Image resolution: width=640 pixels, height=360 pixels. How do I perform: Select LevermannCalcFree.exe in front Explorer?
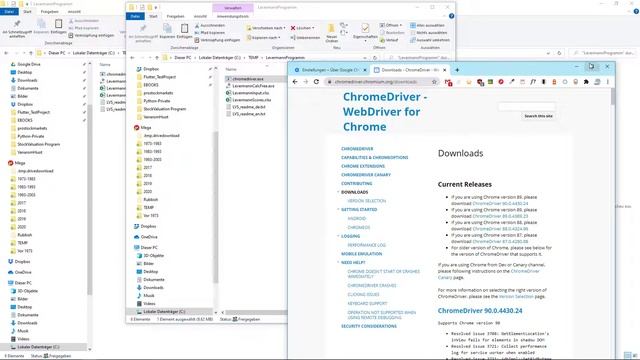(250, 86)
